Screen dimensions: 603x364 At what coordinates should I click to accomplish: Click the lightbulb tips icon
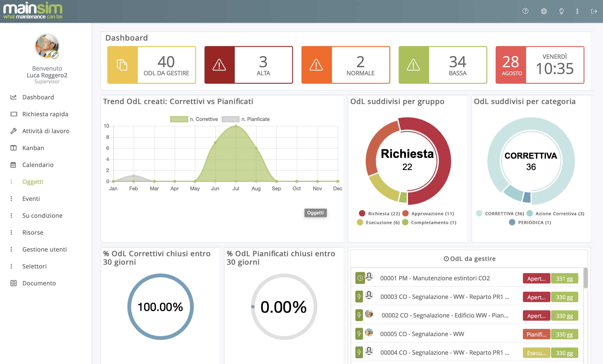561,11
